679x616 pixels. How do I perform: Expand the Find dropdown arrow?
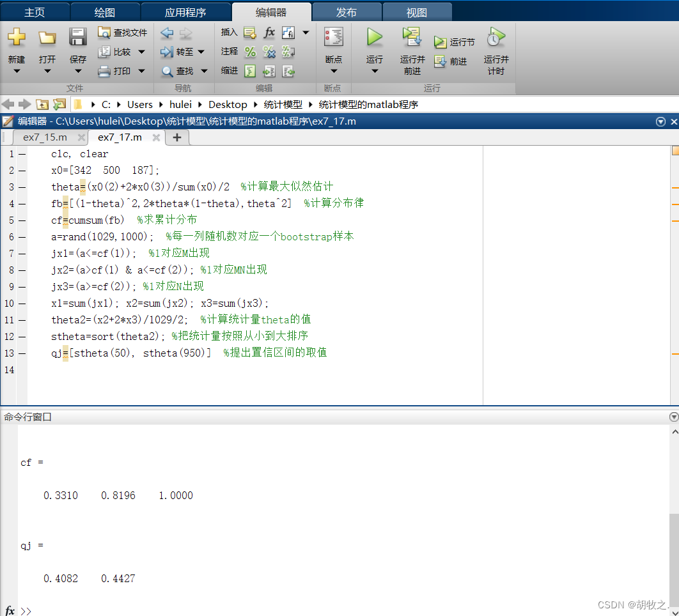(x=204, y=71)
